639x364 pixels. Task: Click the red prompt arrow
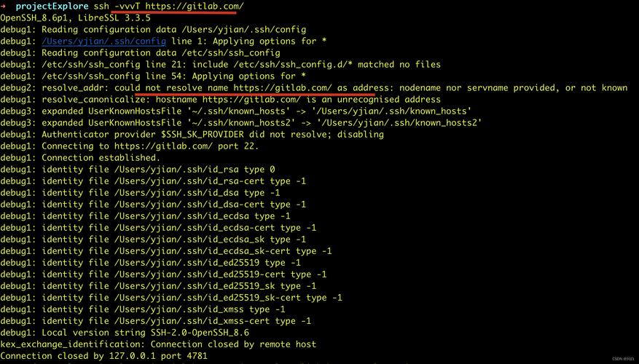(4, 7)
